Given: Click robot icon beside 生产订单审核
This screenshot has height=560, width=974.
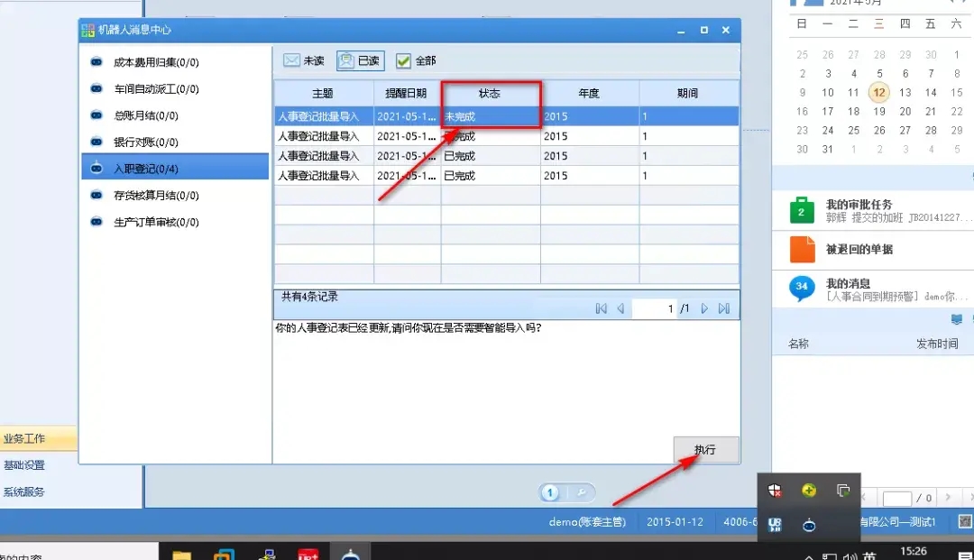Looking at the screenshot, I should pyautogui.click(x=96, y=221).
